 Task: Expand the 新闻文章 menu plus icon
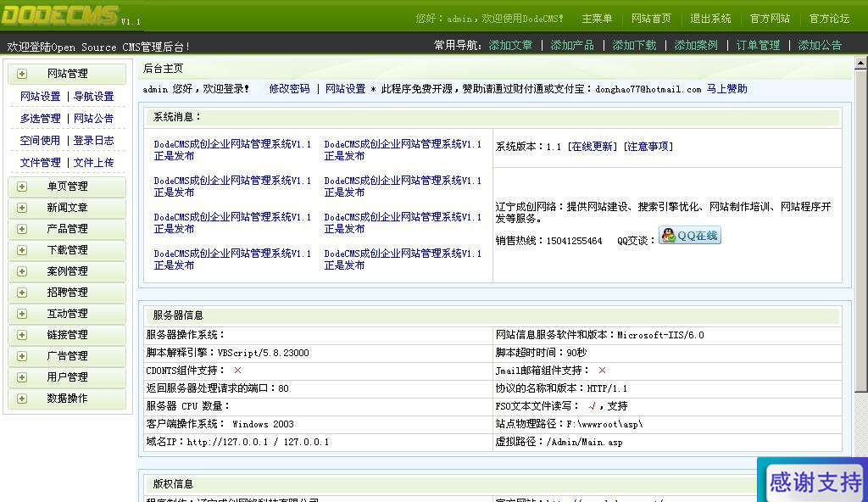coord(22,208)
